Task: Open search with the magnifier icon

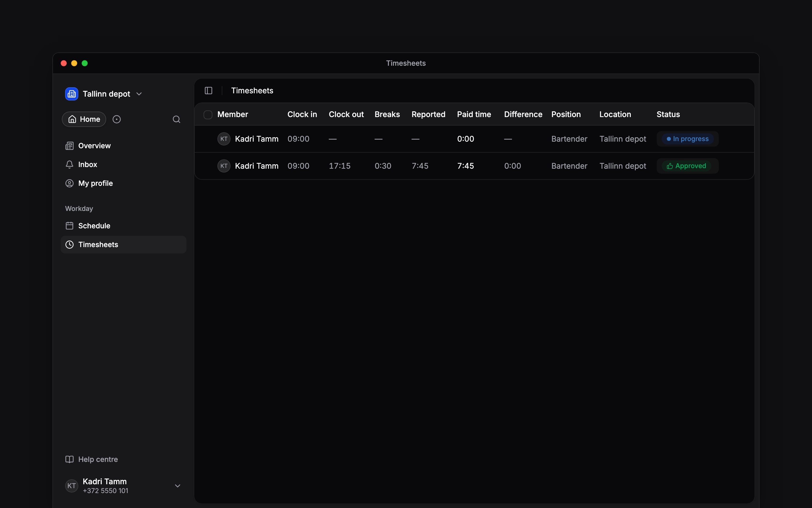Action: [177, 119]
